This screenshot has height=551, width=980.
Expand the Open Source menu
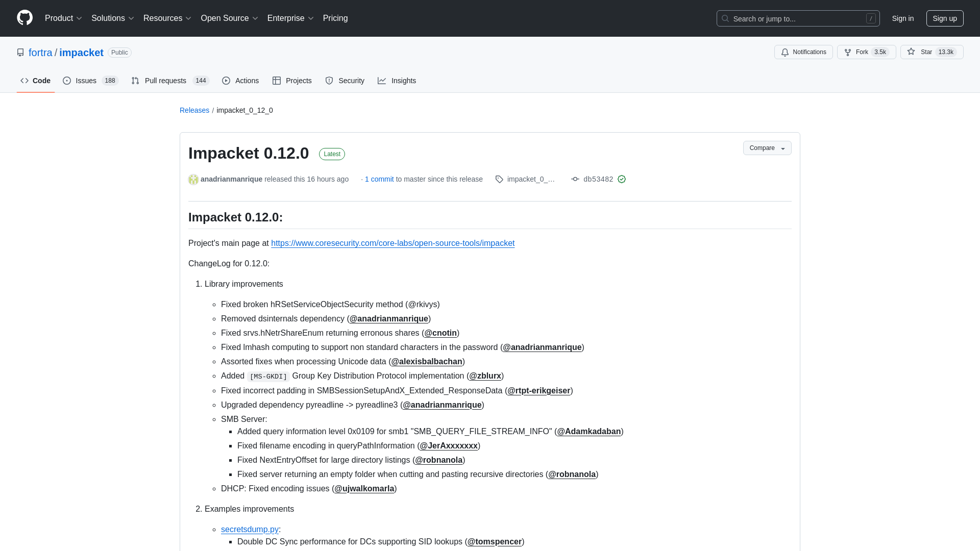point(230,18)
